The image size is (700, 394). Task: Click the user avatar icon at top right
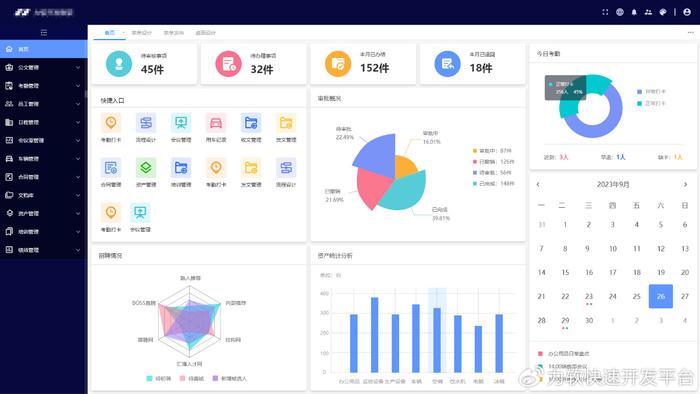(x=687, y=12)
